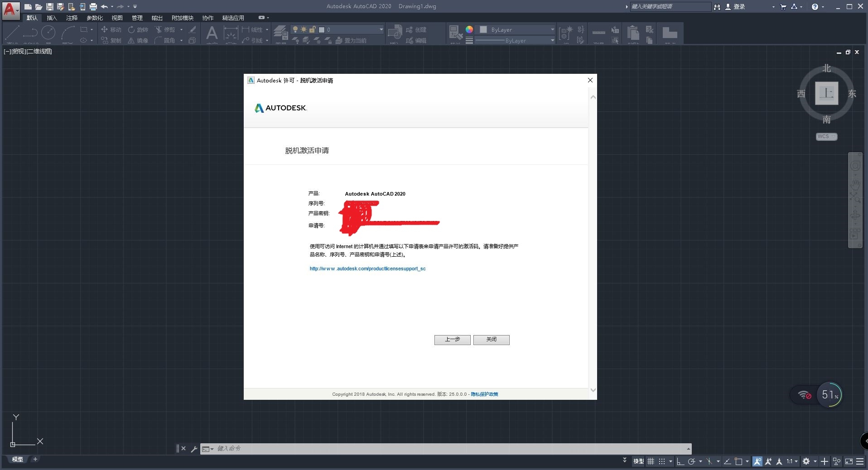Click the New drawing icon in quick access toolbar
The height and width of the screenshot is (470, 868).
(x=28, y=7)
